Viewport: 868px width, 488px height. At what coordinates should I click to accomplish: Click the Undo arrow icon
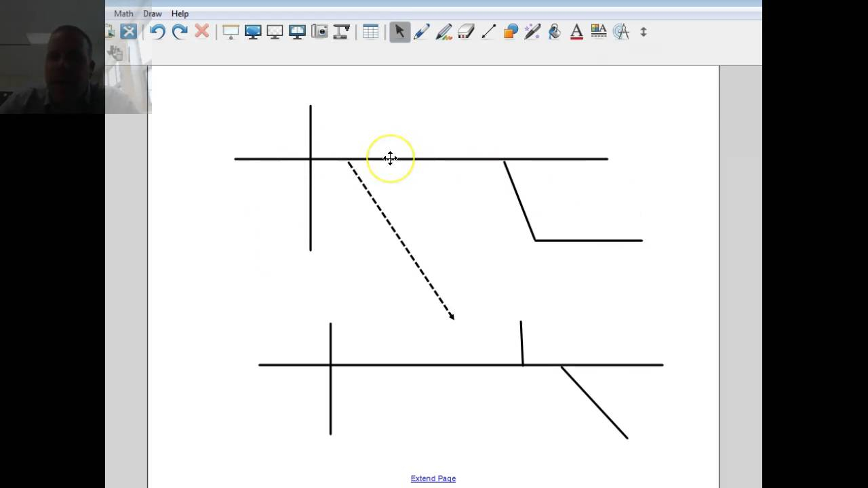157,31
